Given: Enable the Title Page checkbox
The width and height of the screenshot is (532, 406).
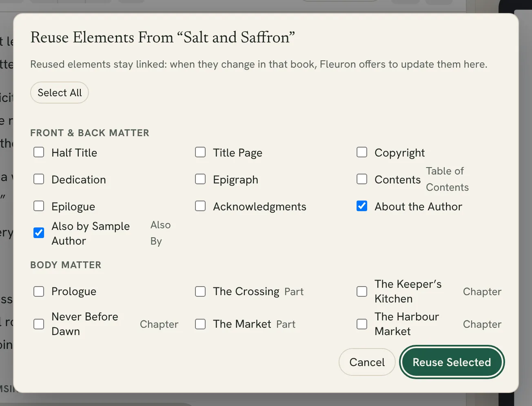Looking at the screenshot, I should [x=200, y=152].
